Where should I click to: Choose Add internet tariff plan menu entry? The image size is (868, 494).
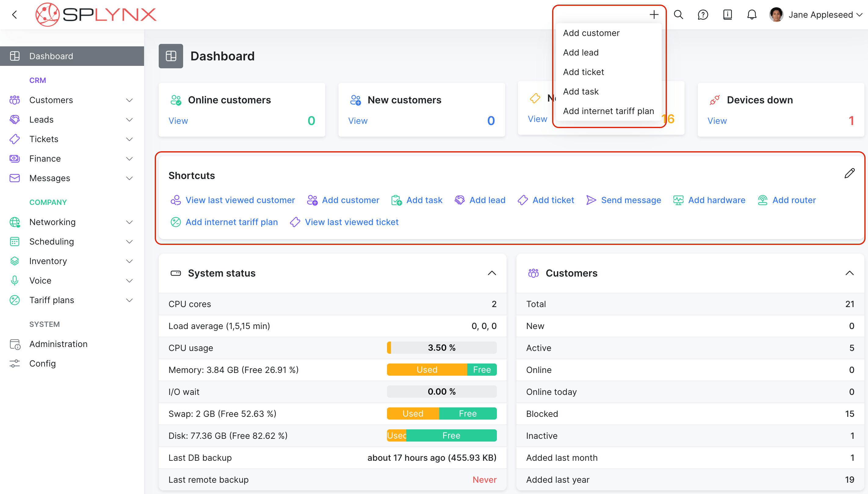[x=608, y=111]
